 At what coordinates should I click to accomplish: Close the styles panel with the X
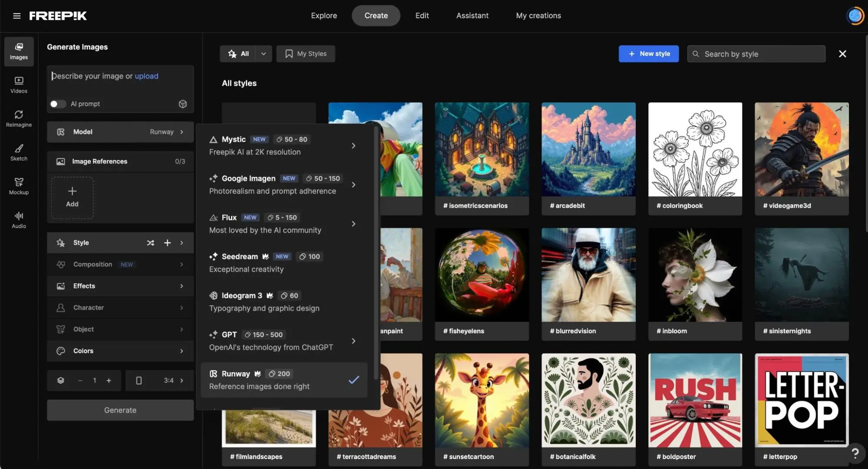[x=842, y=54]
